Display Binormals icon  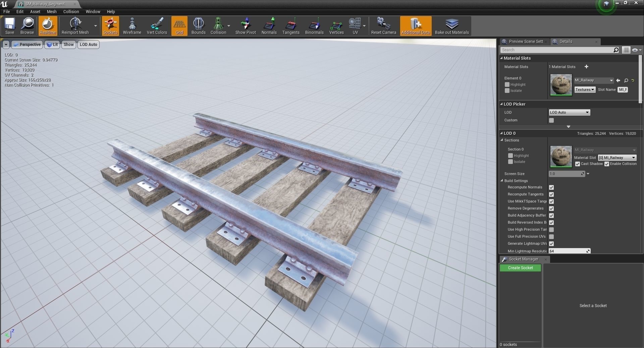tap(314, 26)
